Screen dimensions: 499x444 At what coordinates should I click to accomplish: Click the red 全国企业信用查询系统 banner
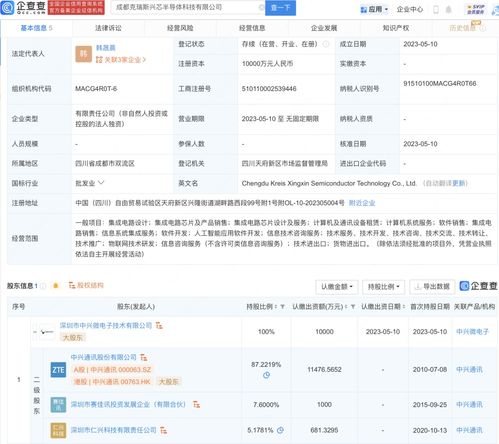point(76,7)
